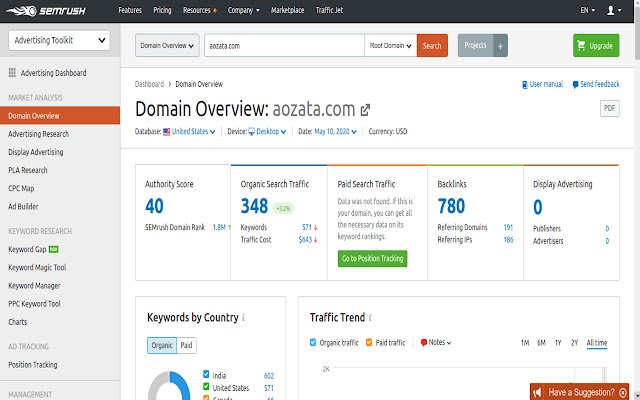This screenshot has height=400, width=640.
Task: Select Advertising Research in sidebar
Action: pos(38,134)
